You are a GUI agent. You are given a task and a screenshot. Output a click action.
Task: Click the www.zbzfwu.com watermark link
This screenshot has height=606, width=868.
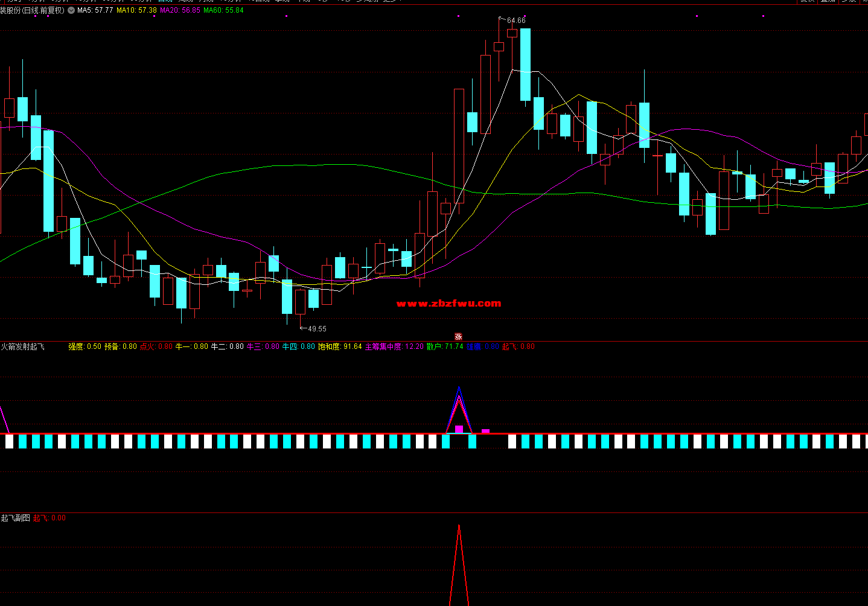pos(448,304)
